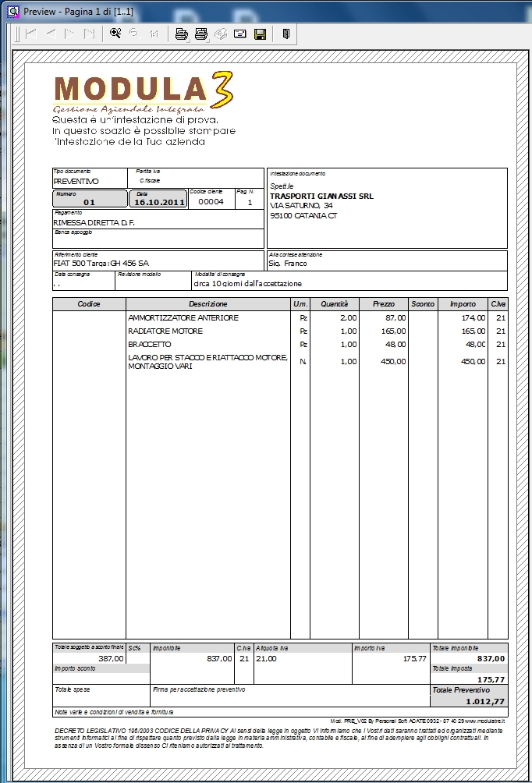Click Totale Imposta value 175,77
Viewport: 532px width, 783px height.
click(x=491, y=679)
